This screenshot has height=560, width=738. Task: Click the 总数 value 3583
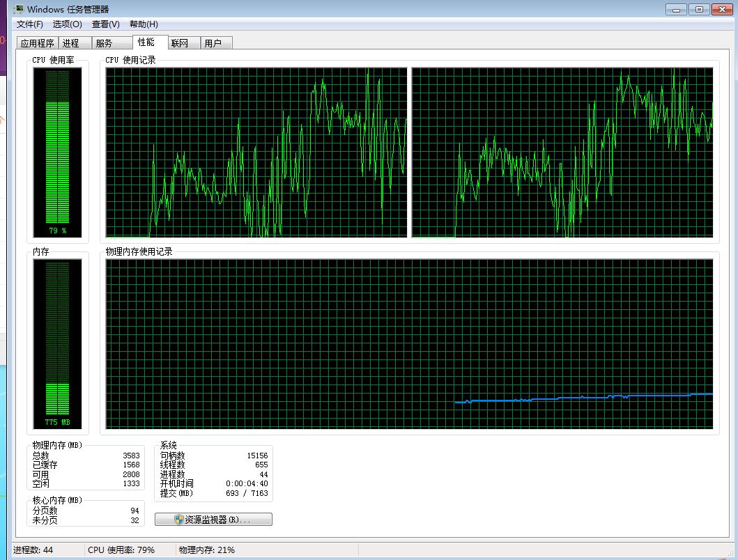(131, 456)
